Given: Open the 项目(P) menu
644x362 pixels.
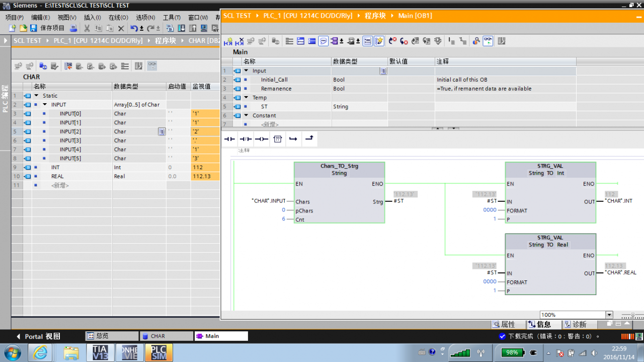Looking at the screenshot, I should point(15,17).
